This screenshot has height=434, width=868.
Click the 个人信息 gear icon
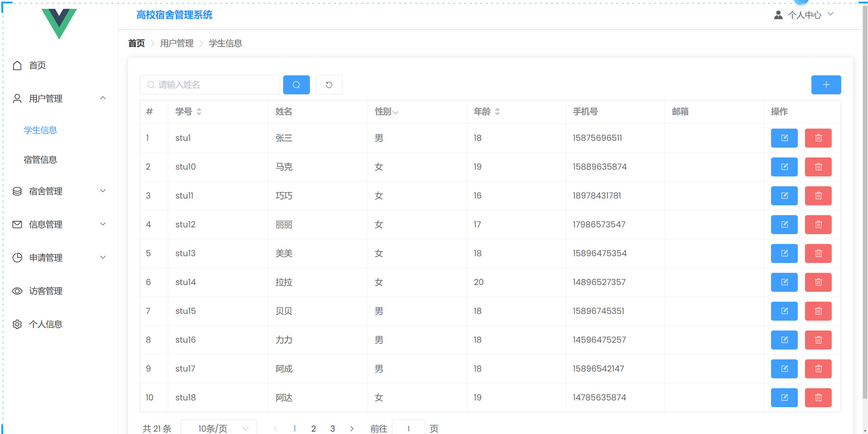coord(17,324)
